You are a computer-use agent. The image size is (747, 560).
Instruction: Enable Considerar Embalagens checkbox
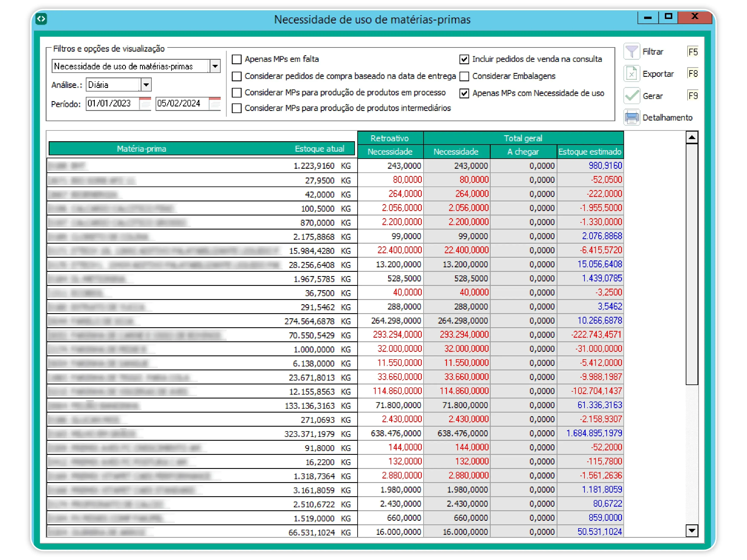pos(464,76)
